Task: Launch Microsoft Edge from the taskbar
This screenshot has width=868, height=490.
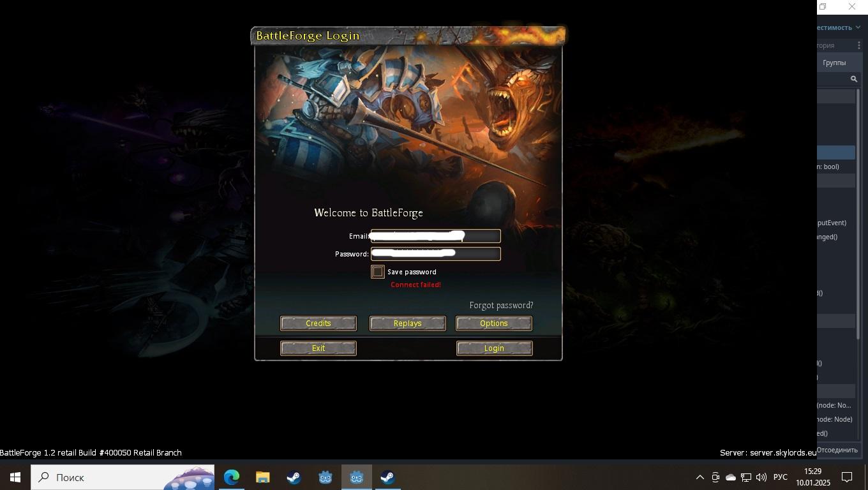Action: [231, 477]
